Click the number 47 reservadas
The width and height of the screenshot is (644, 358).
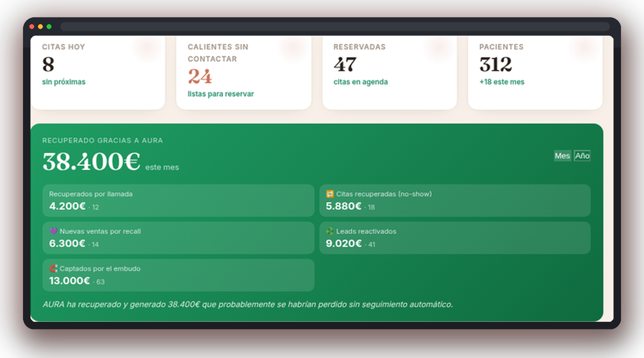click(x=345, y=64)
